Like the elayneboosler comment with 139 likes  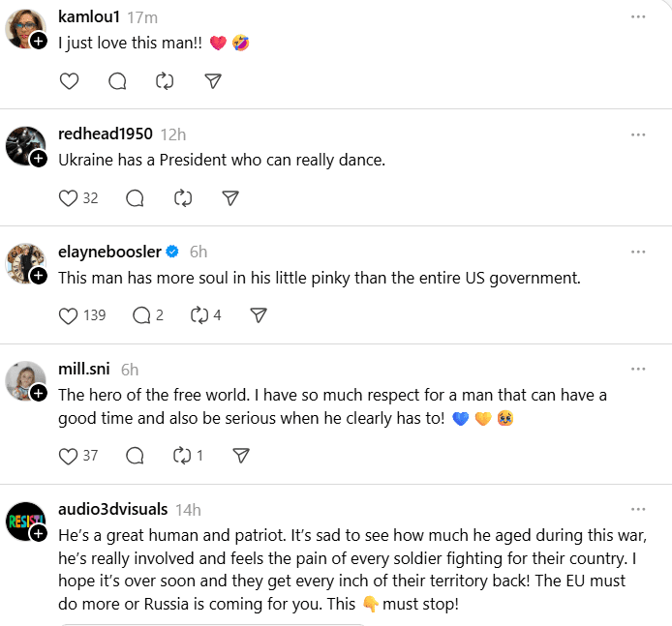[69, 315]
